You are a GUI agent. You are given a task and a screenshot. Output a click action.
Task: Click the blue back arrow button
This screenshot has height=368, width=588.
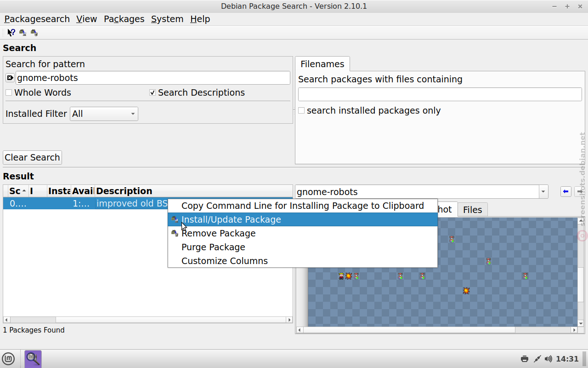565,191
